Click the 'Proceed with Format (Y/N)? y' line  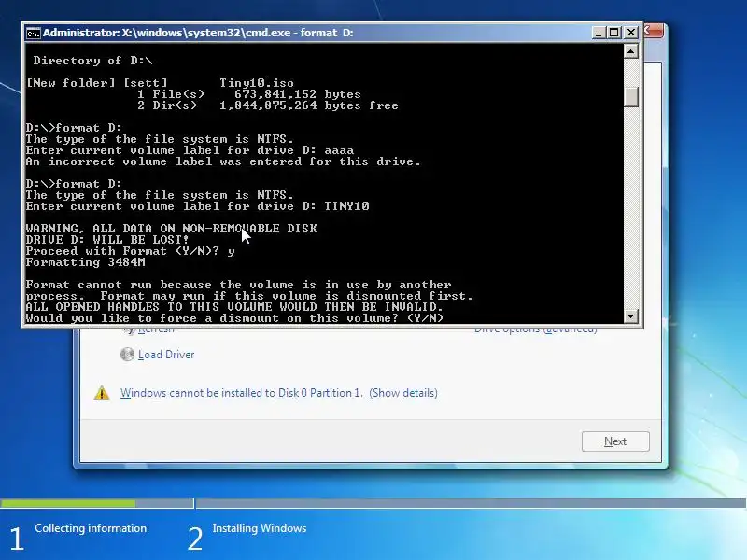pos(130,251)
